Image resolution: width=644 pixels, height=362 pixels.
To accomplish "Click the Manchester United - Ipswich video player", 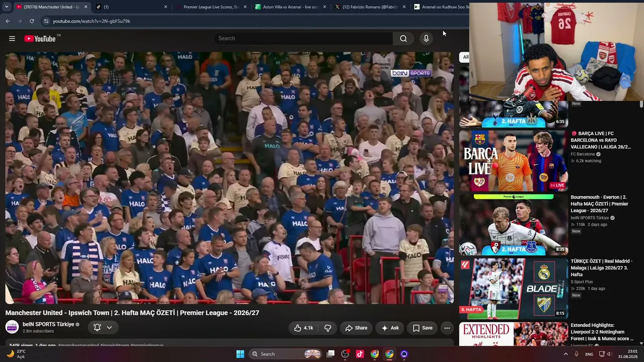I will tap(229, 178).
